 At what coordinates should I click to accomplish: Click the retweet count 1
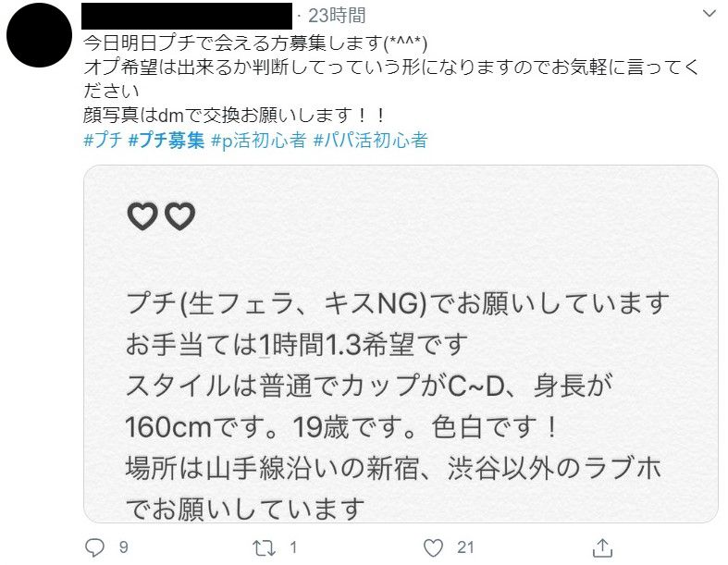[x=293, y=547]
